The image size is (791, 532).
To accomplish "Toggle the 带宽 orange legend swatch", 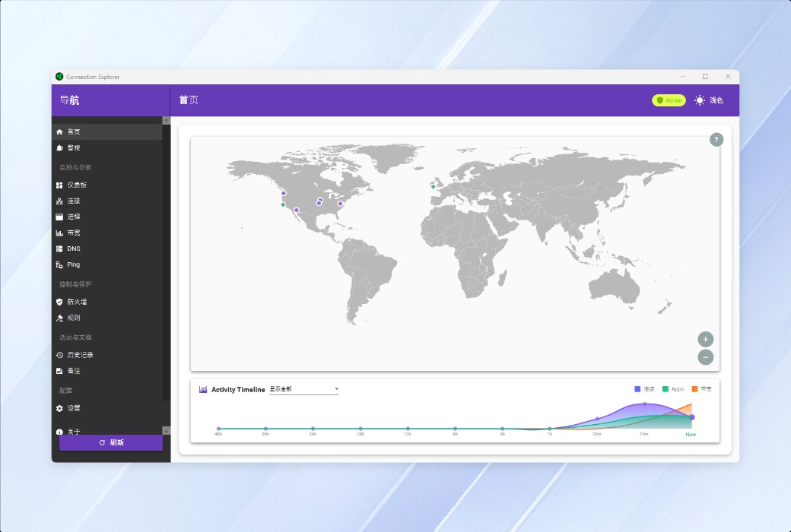I will [x=694, y=389].
